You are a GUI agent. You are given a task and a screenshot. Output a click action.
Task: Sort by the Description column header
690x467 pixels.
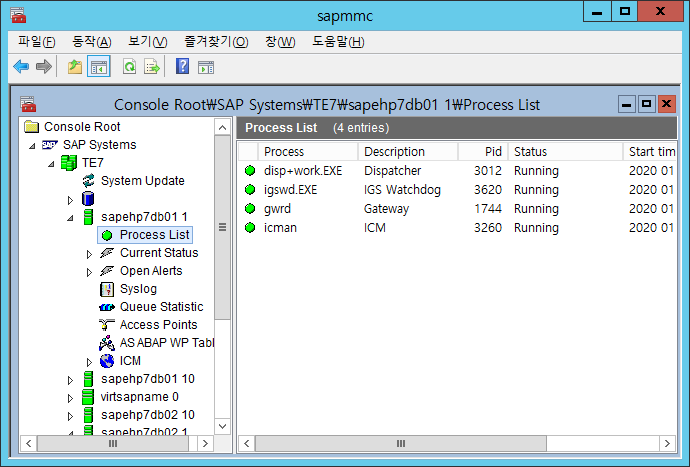(x=408, y=151)
